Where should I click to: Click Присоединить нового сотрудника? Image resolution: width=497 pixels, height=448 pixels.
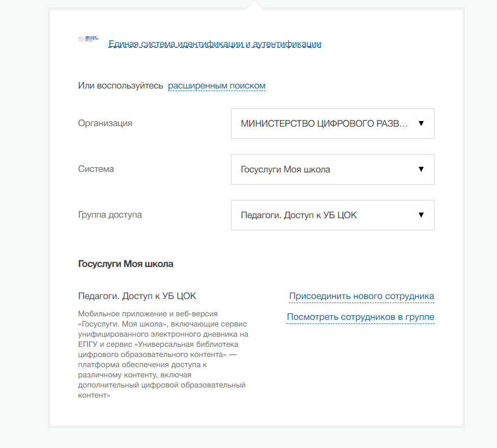point(361,296)
